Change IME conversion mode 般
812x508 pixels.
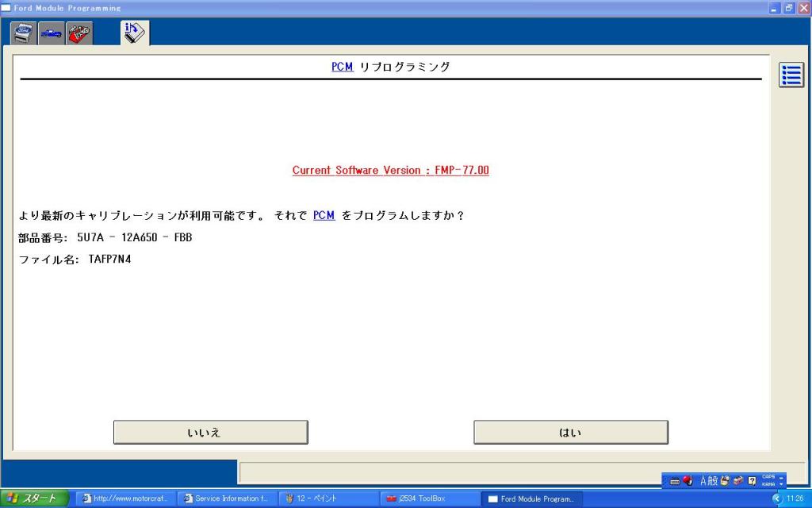pyautogui.click(x=713, y=480)
